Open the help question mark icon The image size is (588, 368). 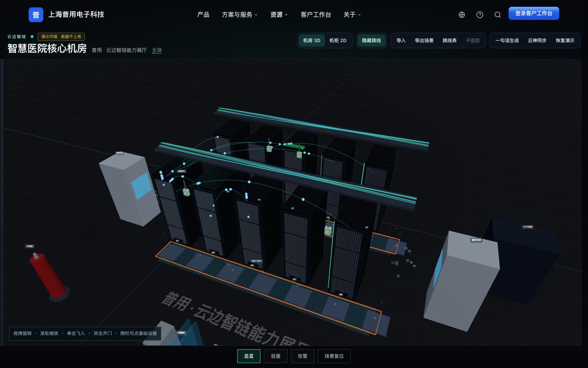[480, 15]
